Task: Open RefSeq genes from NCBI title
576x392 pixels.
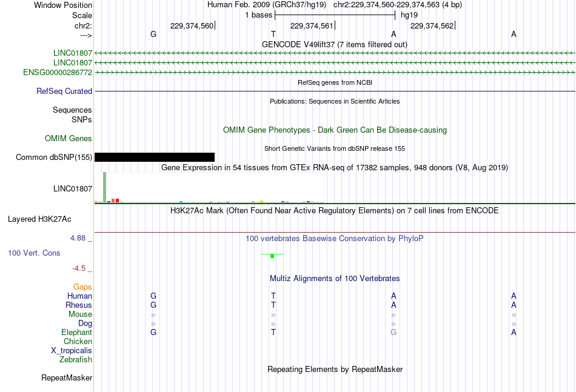Action: (335, 82)
